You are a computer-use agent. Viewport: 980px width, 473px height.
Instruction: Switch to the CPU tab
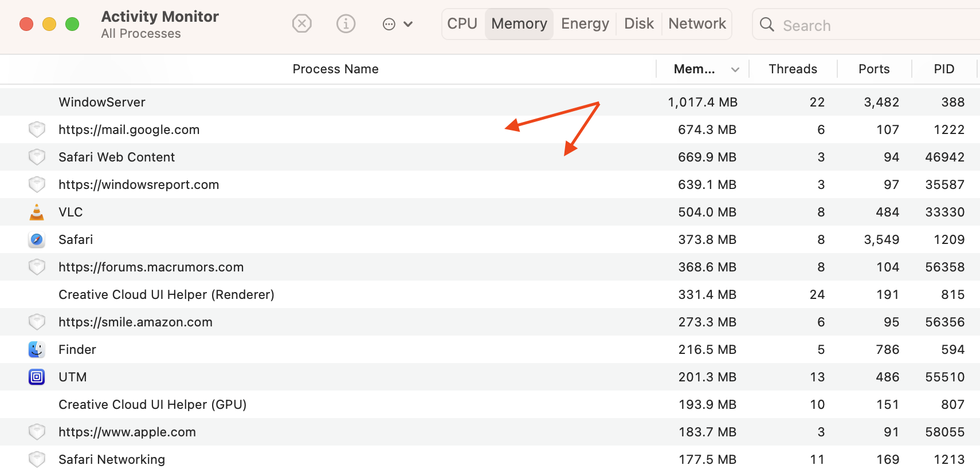click(x=462, y=23)
